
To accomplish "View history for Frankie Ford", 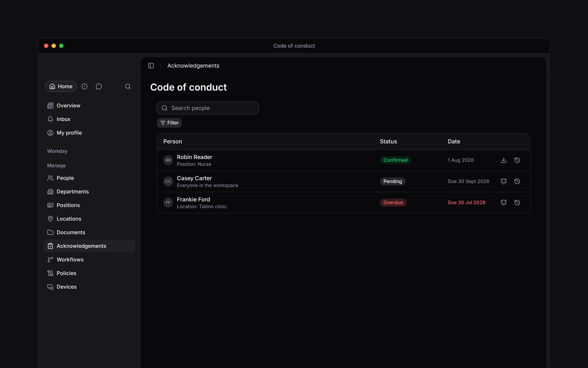I will click(x=517, y=202).
